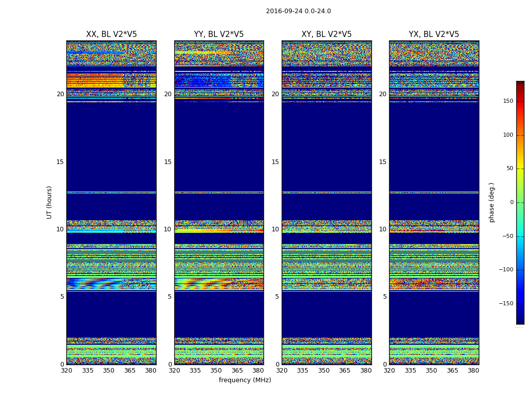Click the '20' y-tick label of XX panel
532x405 pixels.
click(x=60, y=94)
